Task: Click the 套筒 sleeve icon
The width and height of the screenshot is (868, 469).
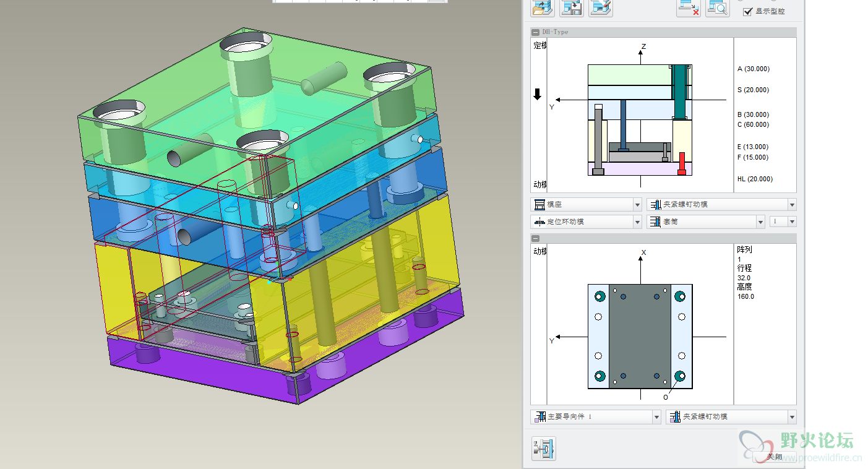Action: (655, 222)
